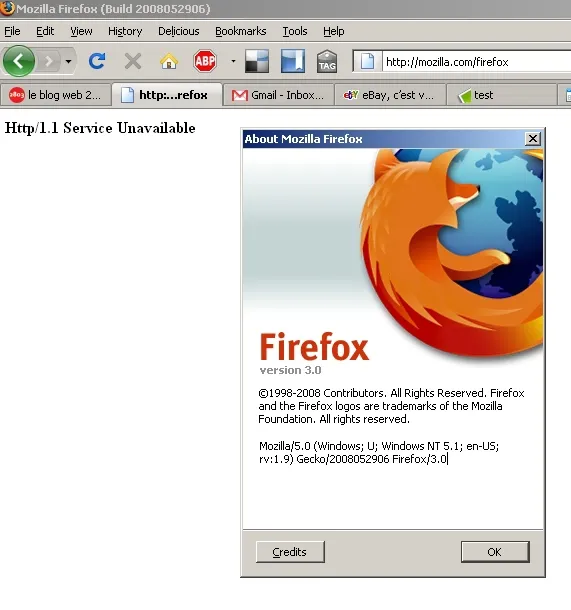Viewport: 571px width, 610px height.
Task: Reload the page with the blue refresh icon
Action: coord(97,61)
